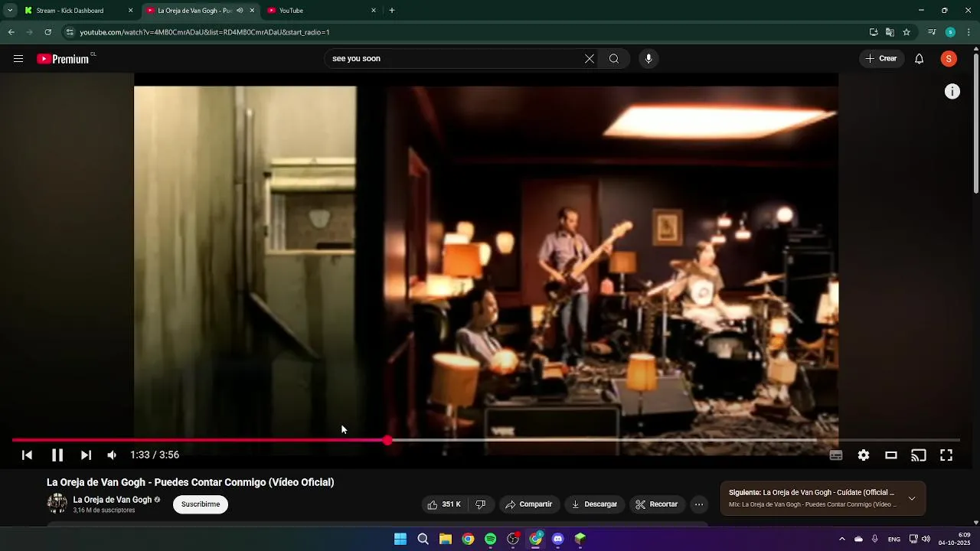Go to YouTube Premium home logo

pyautogui.click(x=64, y=59)
